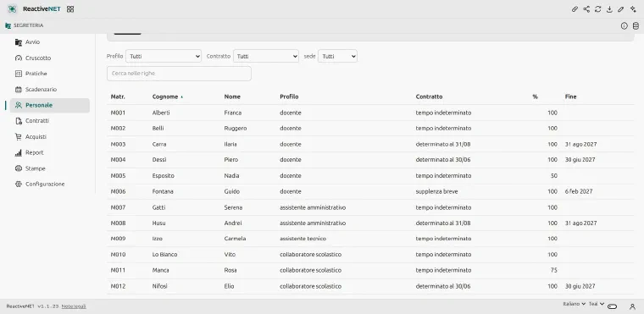Viewport: 644px width, 314px height.
Task: Click the assistente tecnico profile cell
Action: [x=303, y=239]
